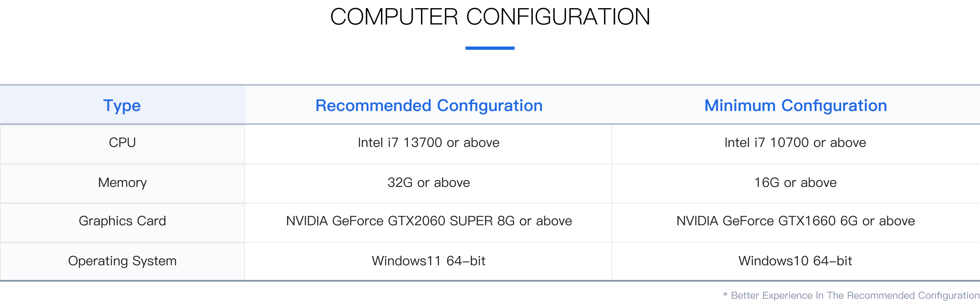This screenshot has width=980, height=302.
Task: Select the Windows11 64-bit cell
Action: pyautogui.click(x=428, y=261)
